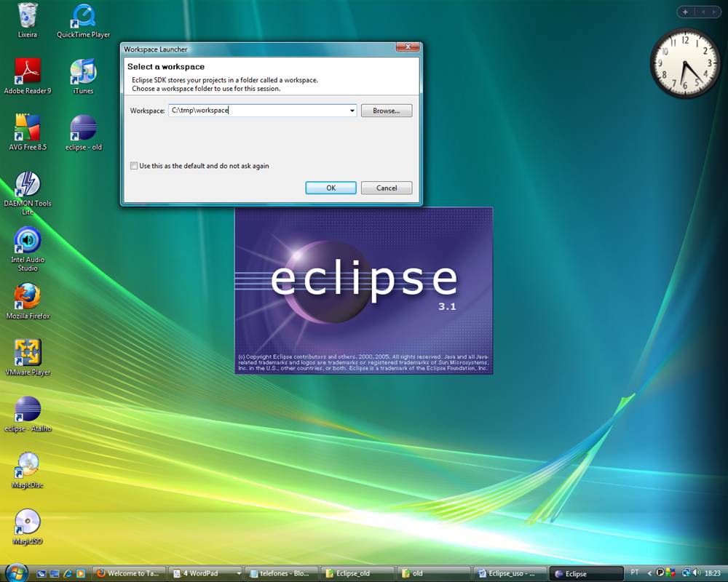Cancel the Workspace Launcher dialog
Screen dimensions: 728x582
(387, 188)
